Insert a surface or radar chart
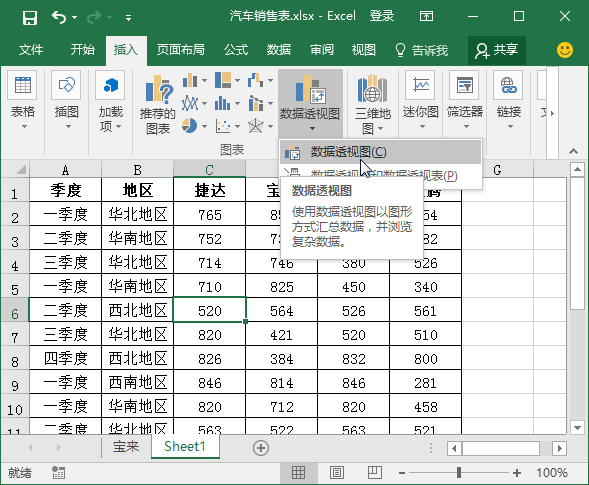Image resolution: width=589 pixels, height=485 pixels. coord(255,126)
